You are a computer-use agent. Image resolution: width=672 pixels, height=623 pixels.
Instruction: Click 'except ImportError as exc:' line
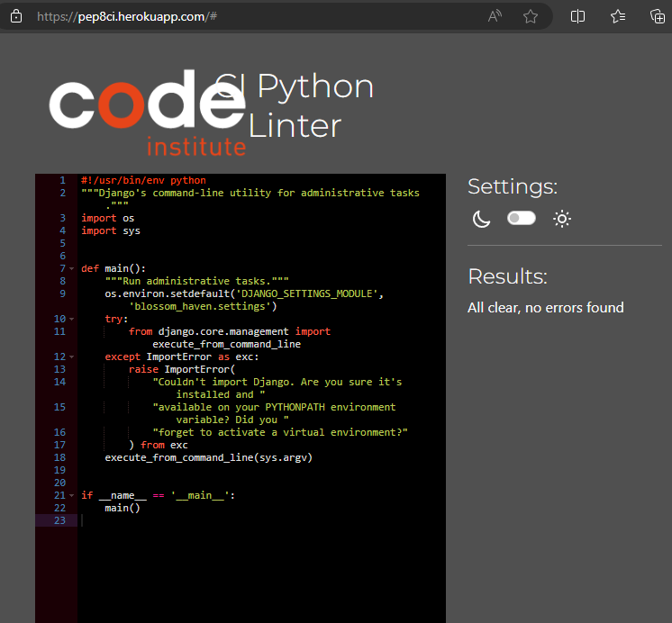click(182, 357)
